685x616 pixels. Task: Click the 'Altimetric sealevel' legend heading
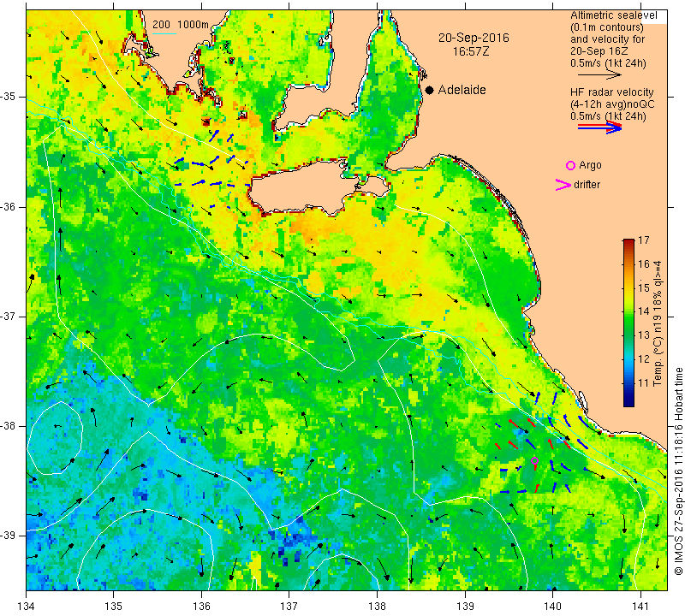pyautogui.click(x=613, y=15)
